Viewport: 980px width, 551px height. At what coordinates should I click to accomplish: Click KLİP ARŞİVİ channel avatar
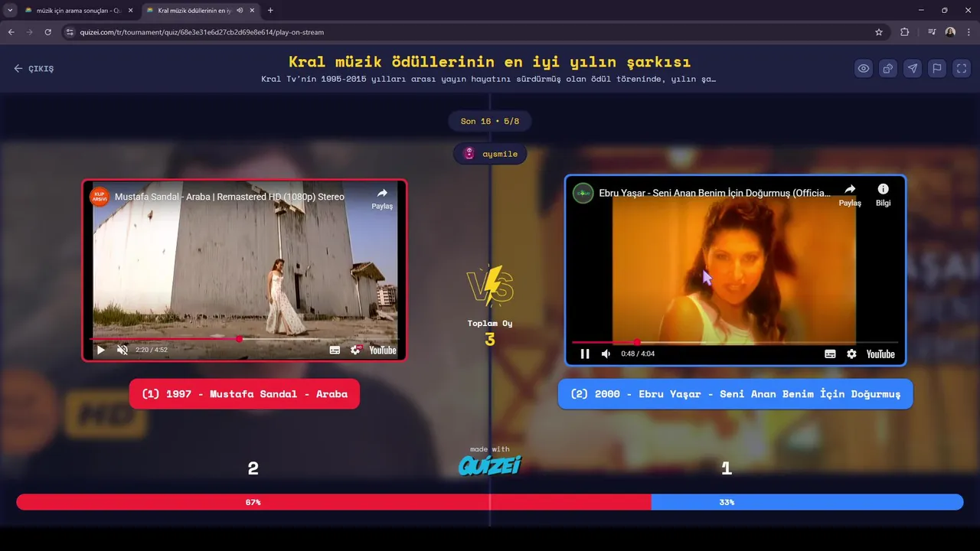pos(100,197)
